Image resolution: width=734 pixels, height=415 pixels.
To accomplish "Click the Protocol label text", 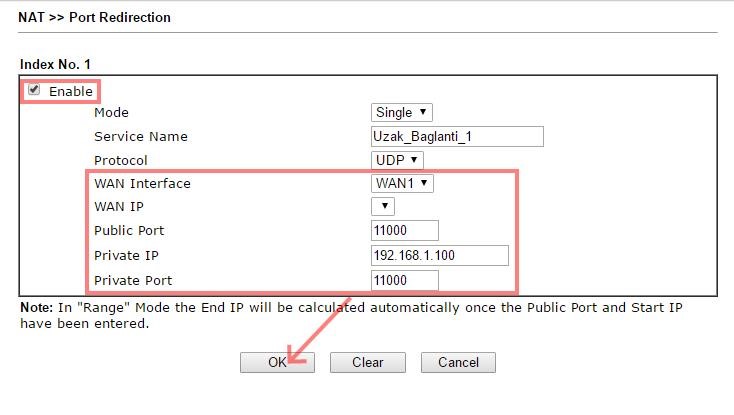I will [121, 160].
